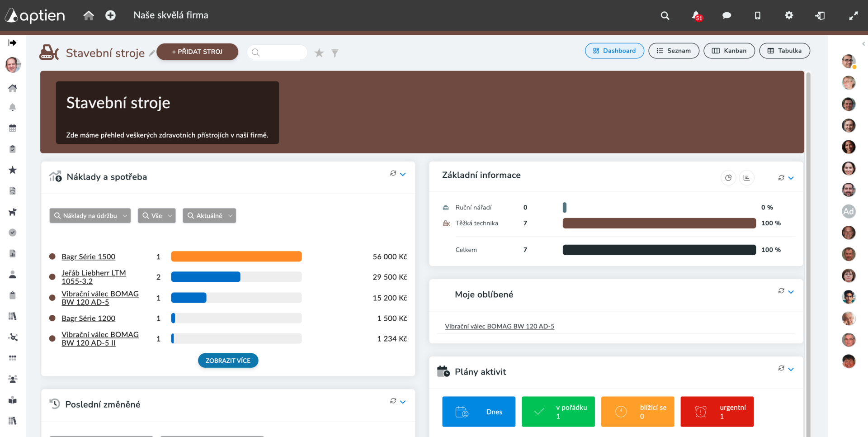Open the calendar icon in left sidebar

[x=13, y=128]
